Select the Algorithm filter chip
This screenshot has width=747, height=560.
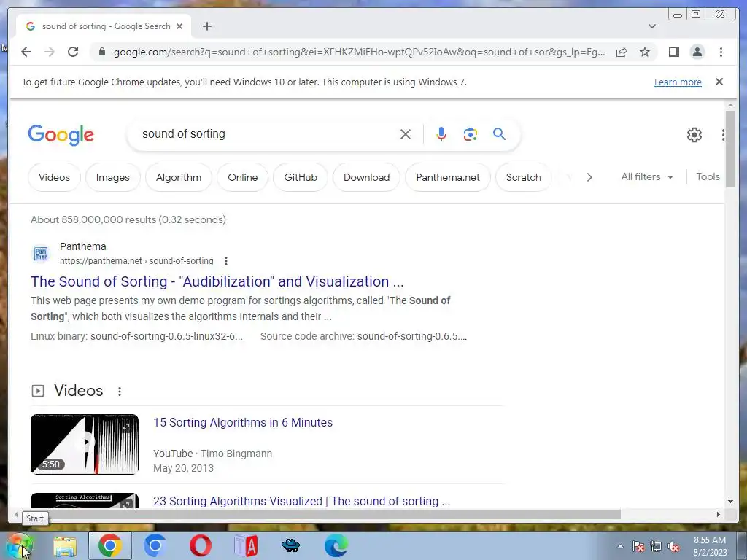pyautogui.click(x=179, y=177)
